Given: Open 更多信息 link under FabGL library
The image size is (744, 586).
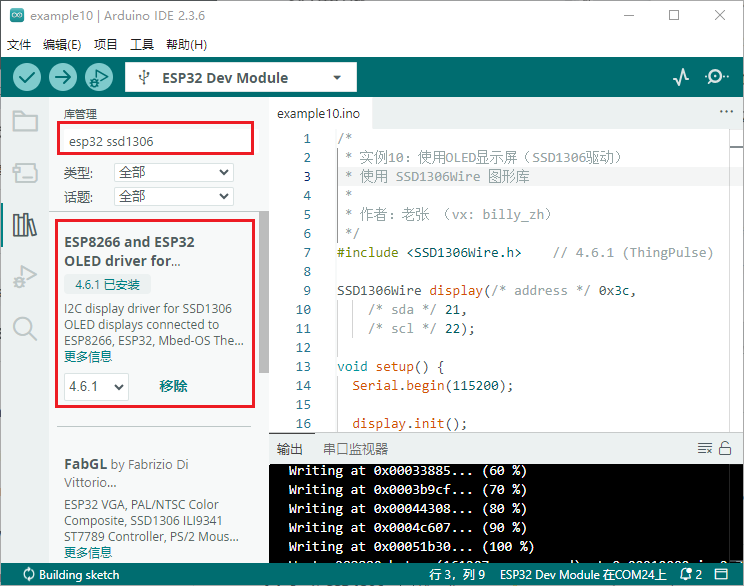Looking at the screenshot, I should coord(88,552).
